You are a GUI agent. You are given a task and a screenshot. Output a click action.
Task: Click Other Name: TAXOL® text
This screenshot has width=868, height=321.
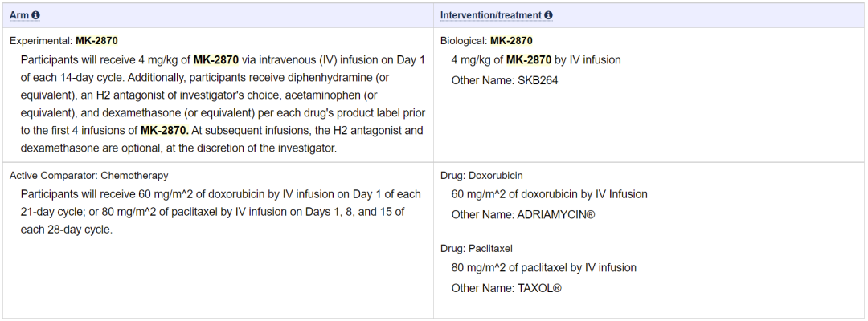point(506,288)
